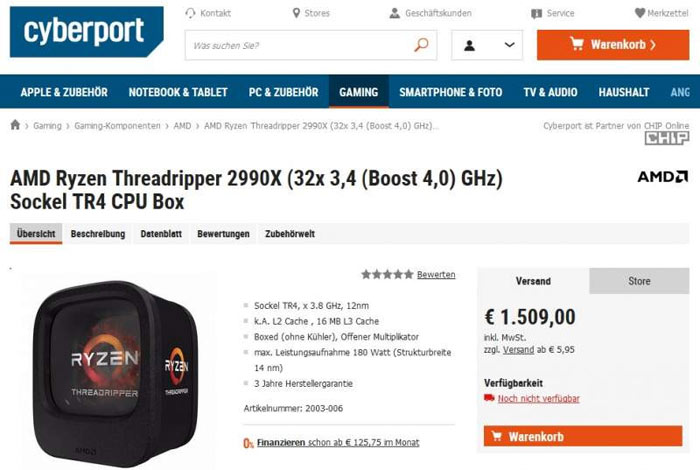
Task: Click the Service info icon
Action: 536,14
